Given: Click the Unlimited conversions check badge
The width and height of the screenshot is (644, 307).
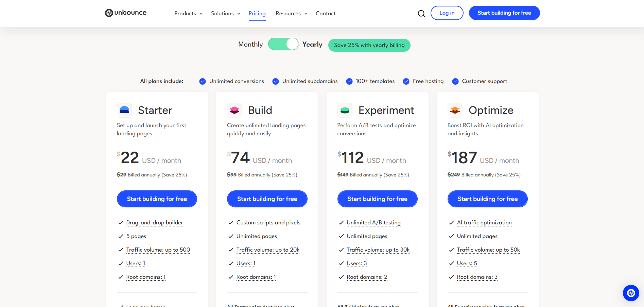Looking at the screenshot, I should [202, 81].
